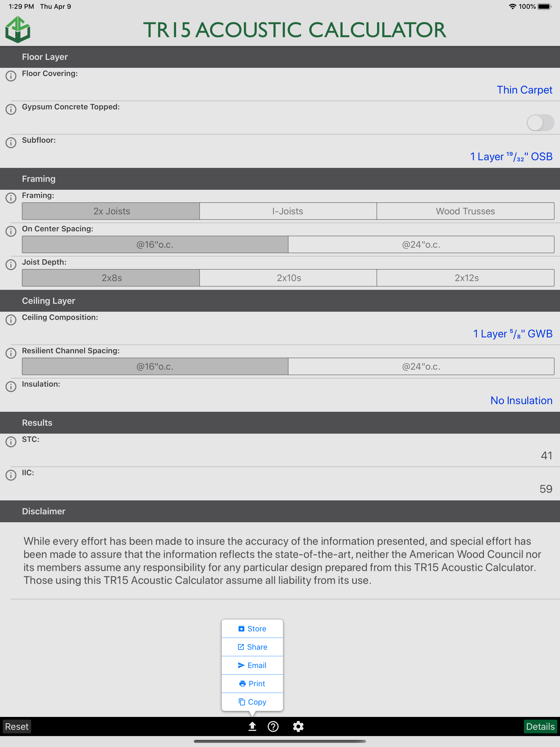Show info for Joist Depth
Image resolution: width=560 pixels, height=747 pixels.
(11, 265)
